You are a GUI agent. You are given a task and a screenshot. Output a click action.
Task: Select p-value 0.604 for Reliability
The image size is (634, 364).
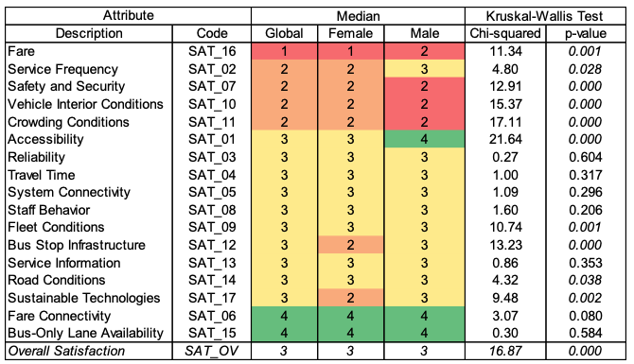coord(586,157)
